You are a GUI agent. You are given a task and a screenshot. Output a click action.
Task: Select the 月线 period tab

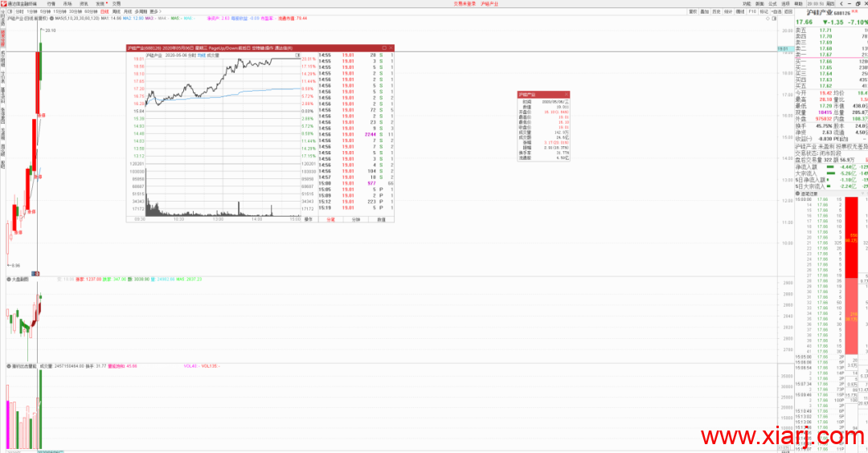coord(128,11)
